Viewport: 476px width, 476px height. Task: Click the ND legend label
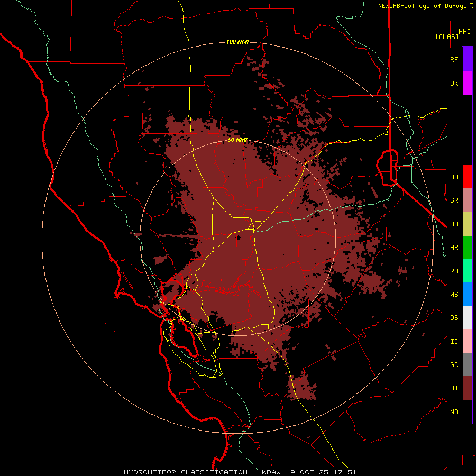454,412
